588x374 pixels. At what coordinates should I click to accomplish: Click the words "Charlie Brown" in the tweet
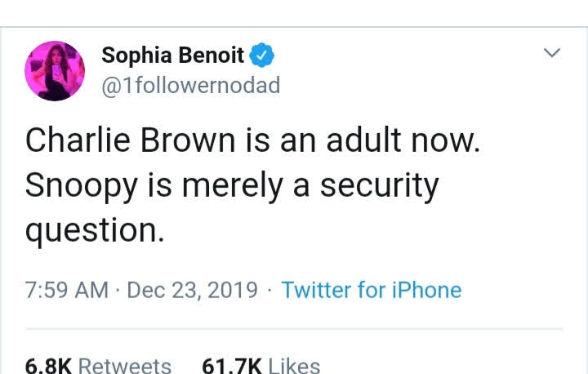pos(131,140)
